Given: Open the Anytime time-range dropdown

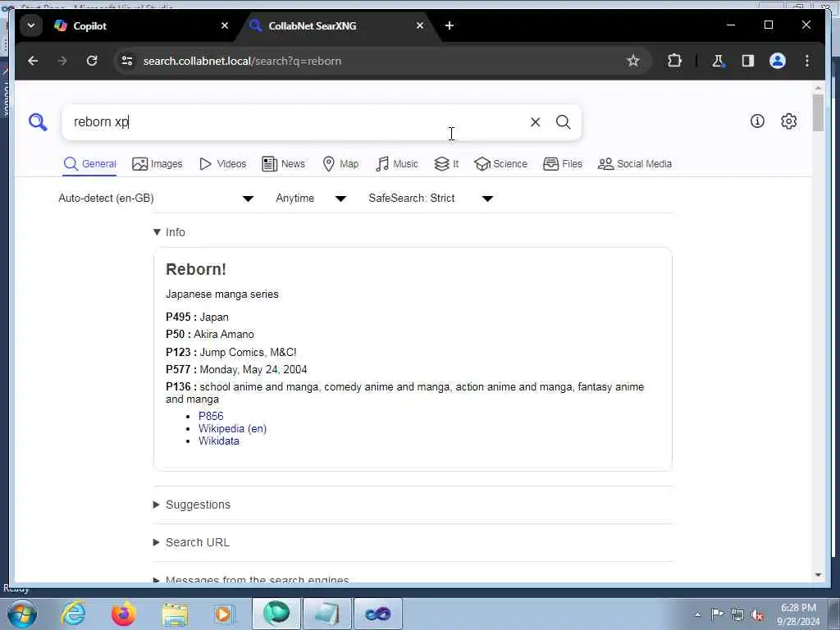Looking at the screenshot, I should pos(311,199).
